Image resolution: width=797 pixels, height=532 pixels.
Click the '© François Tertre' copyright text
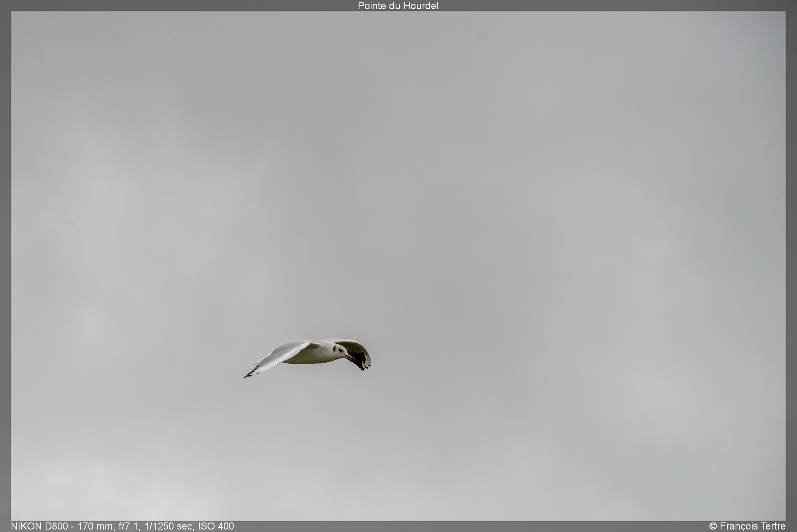coord(747,526)
